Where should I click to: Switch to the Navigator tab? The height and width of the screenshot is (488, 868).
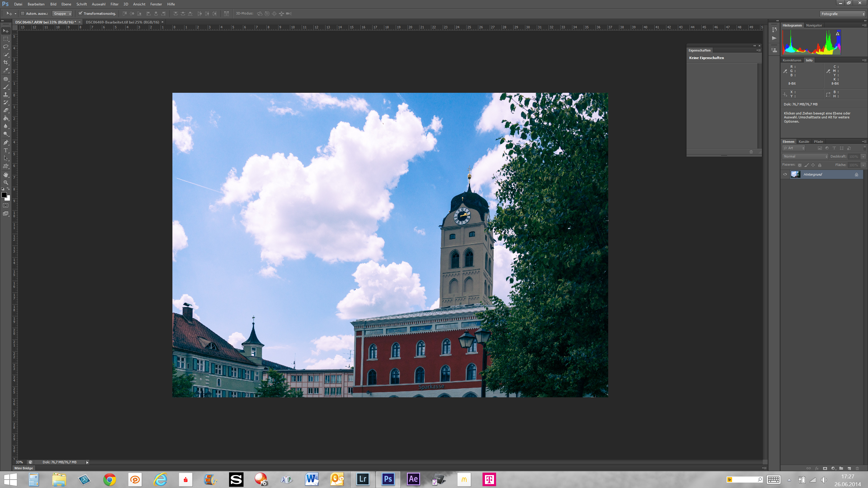(814, 26)
